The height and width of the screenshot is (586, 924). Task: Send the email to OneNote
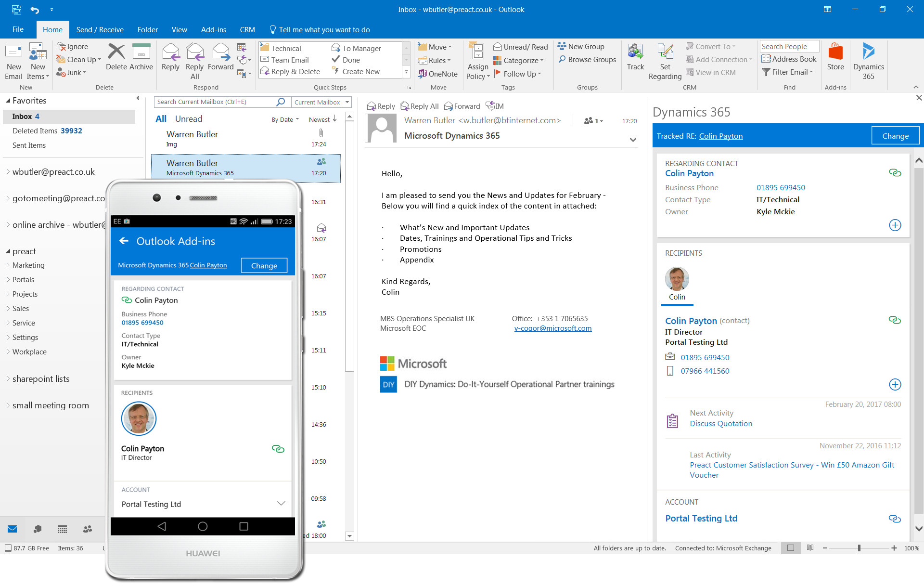point(438,74)
